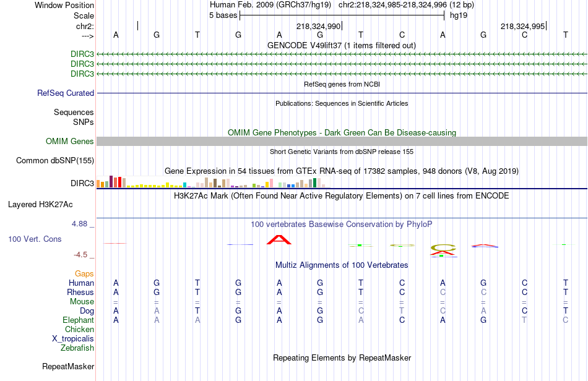The width and height of the screenshot is (588, 381).
Task: Click the Zebrafish species label
Action: coord(77,348)
